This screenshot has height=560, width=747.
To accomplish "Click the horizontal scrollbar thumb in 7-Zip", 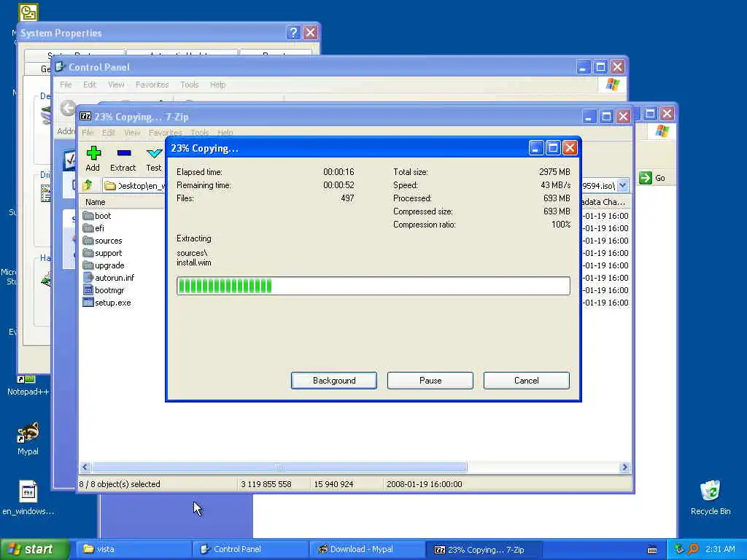I will [x=279, y=467].
